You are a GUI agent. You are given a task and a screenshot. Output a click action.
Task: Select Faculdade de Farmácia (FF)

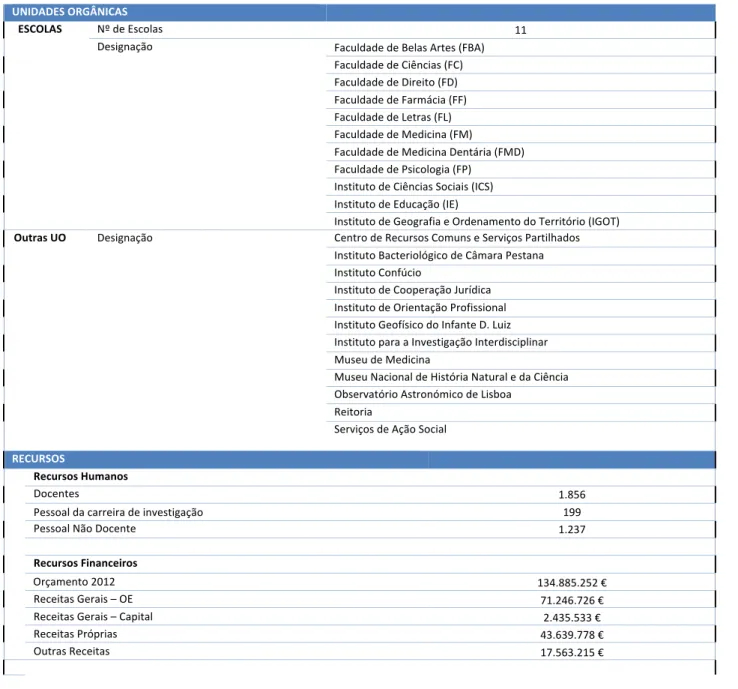coord(400,100)
